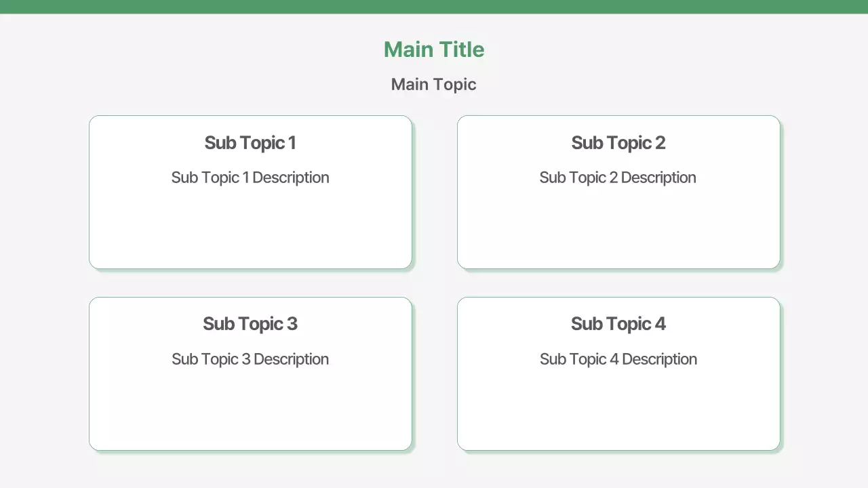Select the "Sub Topic 1" heading
This screenshot has height=488, width=868.
coord(250,143)
